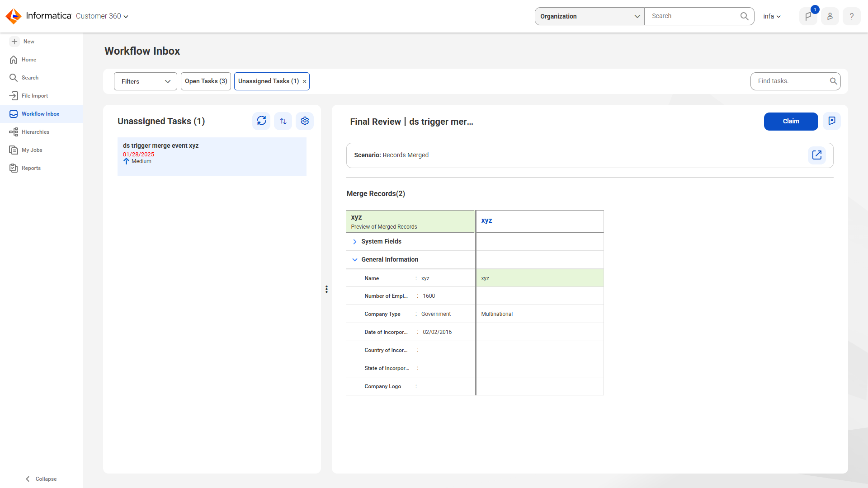868x488 pixels.
Task: Click the Medium priority arrow icon
Action: pyautogui.click(x=127, y=161)
